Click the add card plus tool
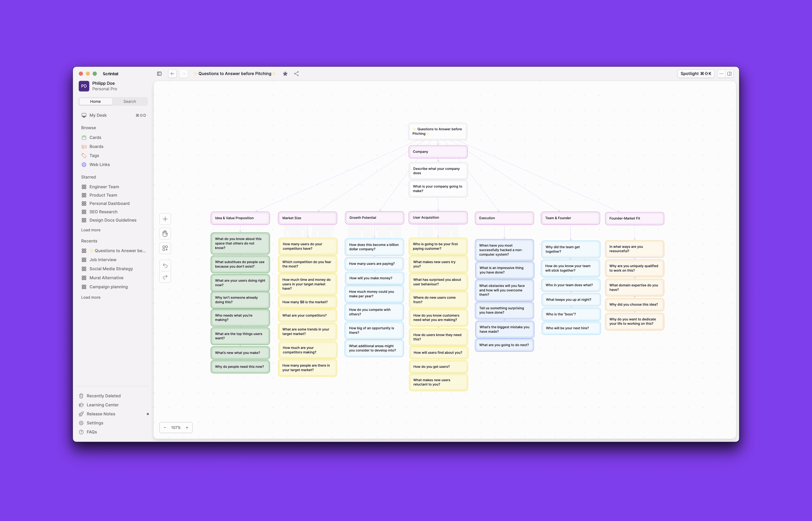 (165, 219)
